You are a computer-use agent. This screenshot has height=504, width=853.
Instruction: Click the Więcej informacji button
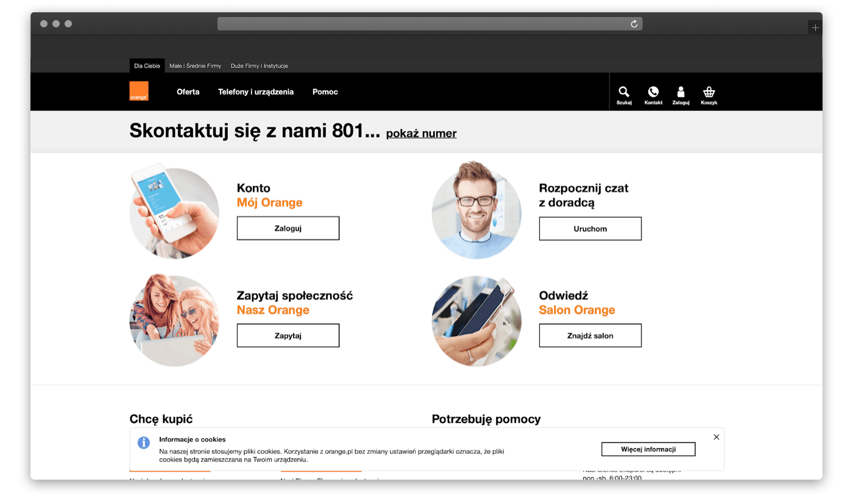(648, 449)
